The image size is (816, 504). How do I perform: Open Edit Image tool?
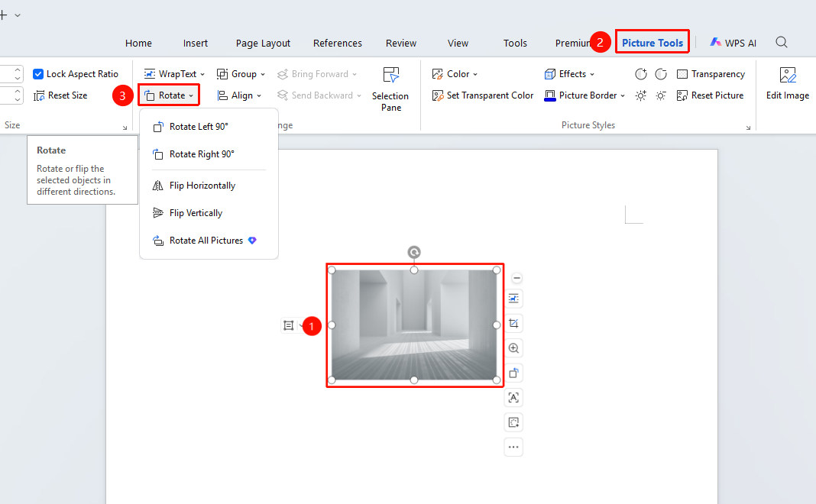coord(788,83)
